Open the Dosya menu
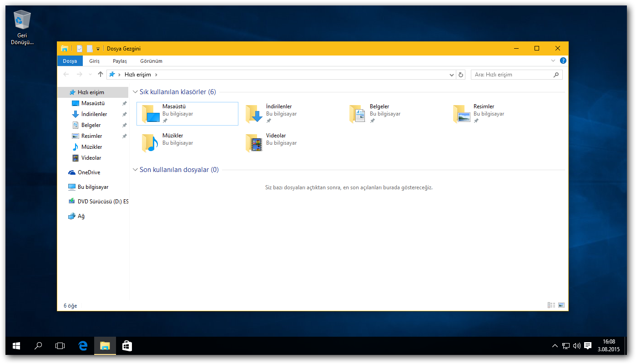The image size is (636, 364). point(70,61)
